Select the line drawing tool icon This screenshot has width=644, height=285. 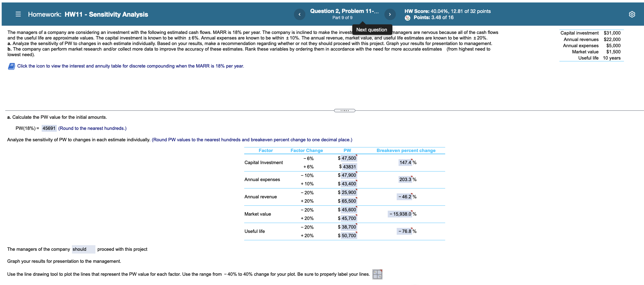pyautogui.click(x=377, y=274)
